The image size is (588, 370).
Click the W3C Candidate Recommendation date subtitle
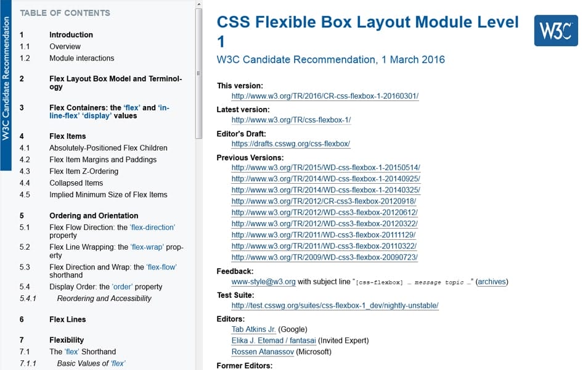(331, 60)
